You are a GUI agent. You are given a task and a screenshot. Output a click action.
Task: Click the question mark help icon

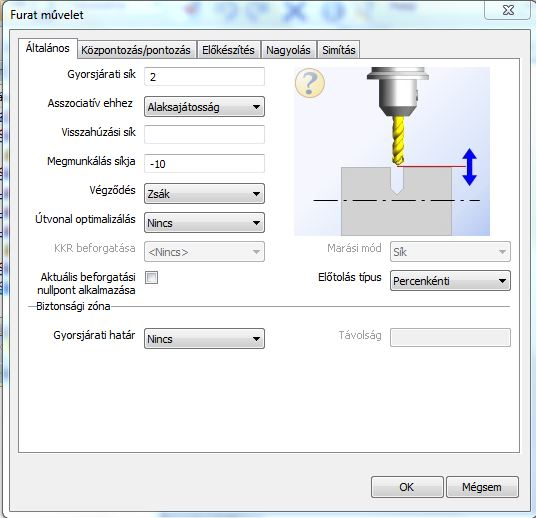tap(310, 83)
